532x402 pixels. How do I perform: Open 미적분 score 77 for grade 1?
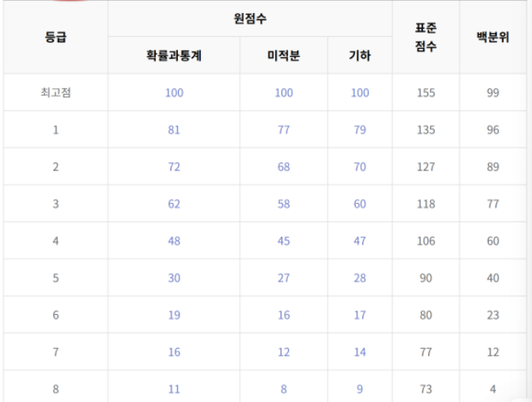click(284, 130)
